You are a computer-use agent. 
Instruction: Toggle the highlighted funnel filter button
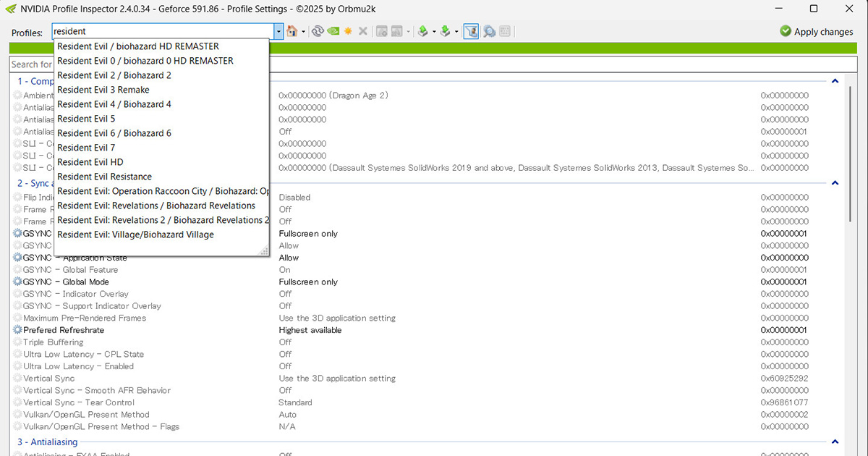click(471, 32)
